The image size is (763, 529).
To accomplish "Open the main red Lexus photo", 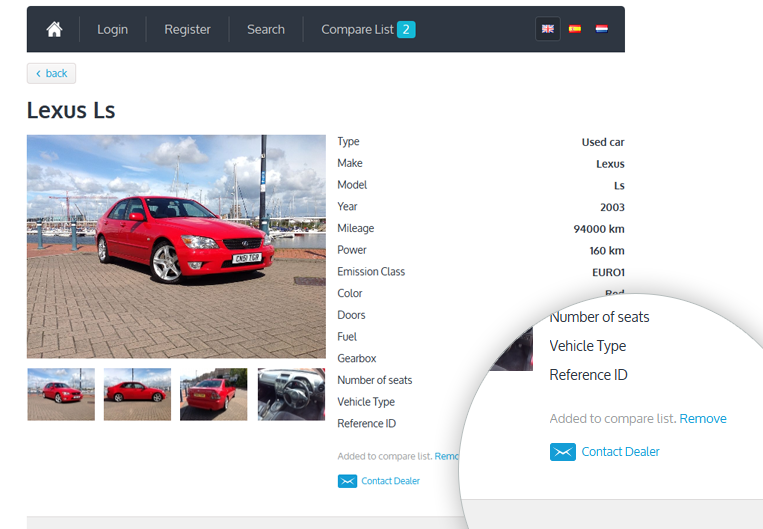I will pos(176,247).
